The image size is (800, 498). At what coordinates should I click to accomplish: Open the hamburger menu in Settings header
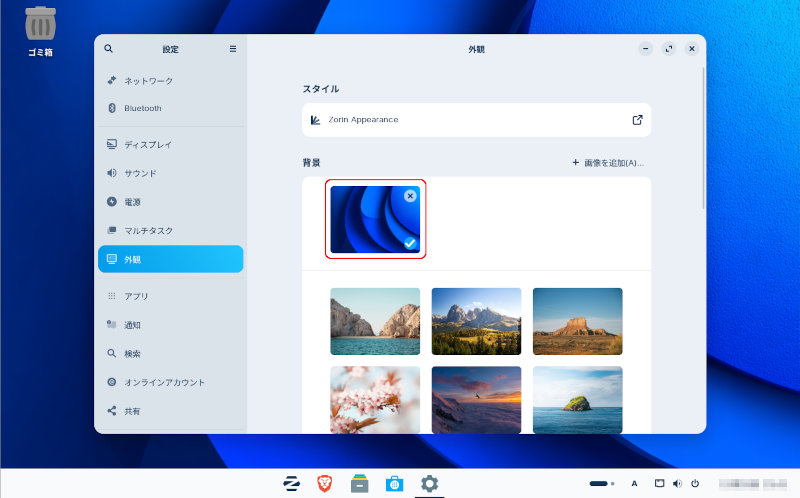click(x=233, y=49)
